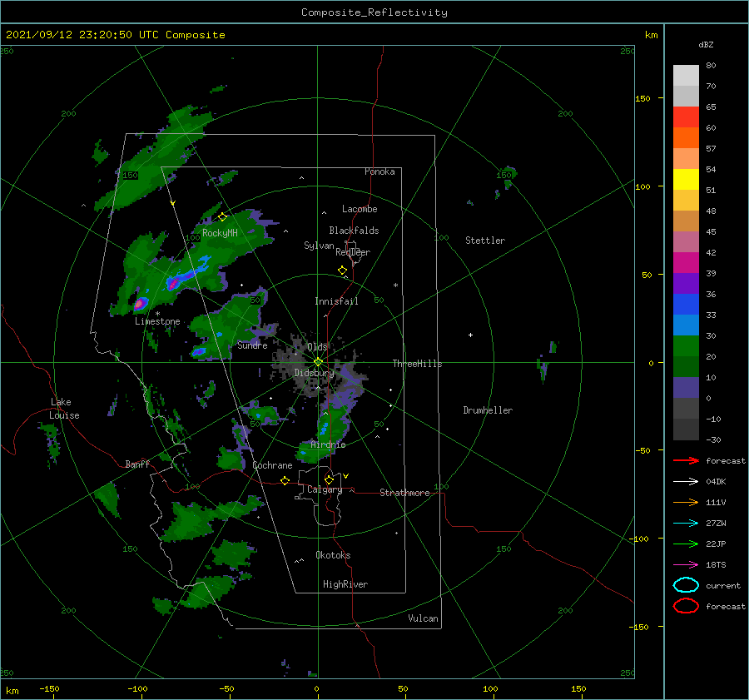
Task: Click the cyan 27ZW arrow legend icon
Action: pyautogui.click(x=686, y=524)
